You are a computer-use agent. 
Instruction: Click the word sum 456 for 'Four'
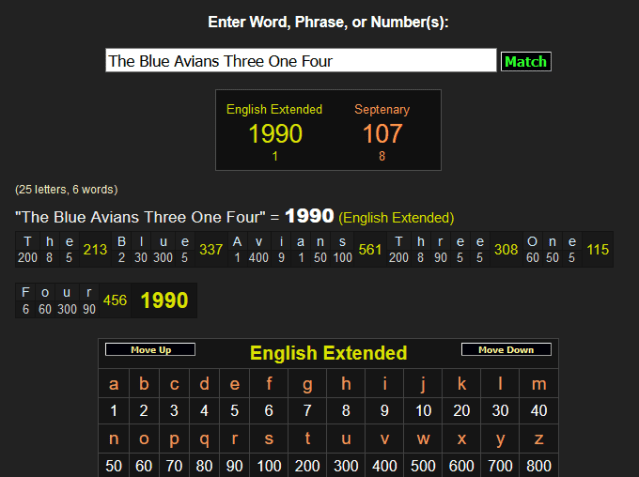click(x=115, y=300)
